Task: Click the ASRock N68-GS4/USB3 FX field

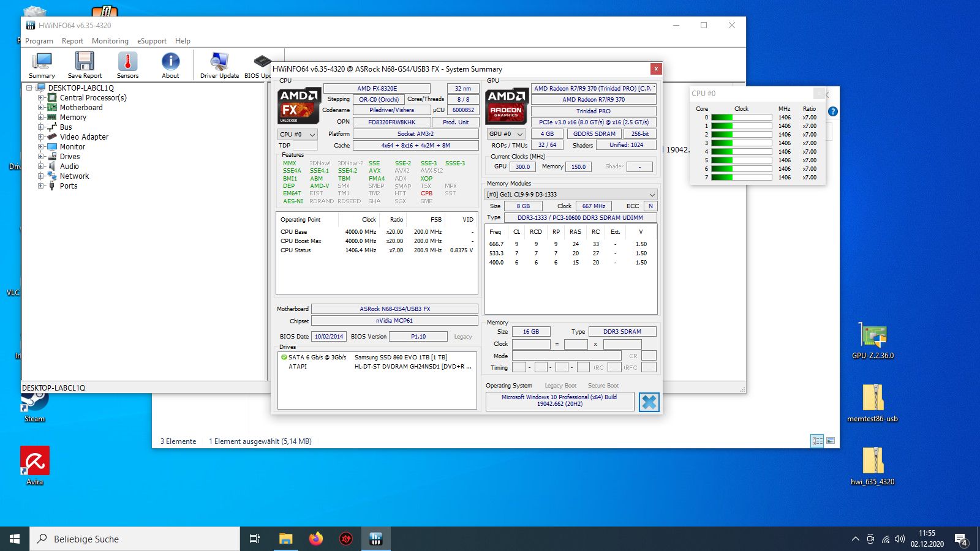Action: [394, 309]
